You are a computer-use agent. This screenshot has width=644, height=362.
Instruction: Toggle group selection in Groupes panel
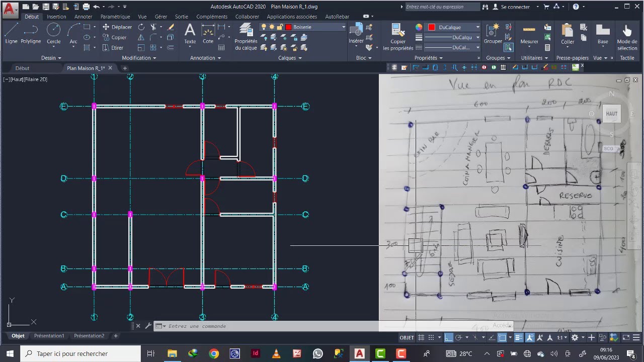click(x=508, y=48)
